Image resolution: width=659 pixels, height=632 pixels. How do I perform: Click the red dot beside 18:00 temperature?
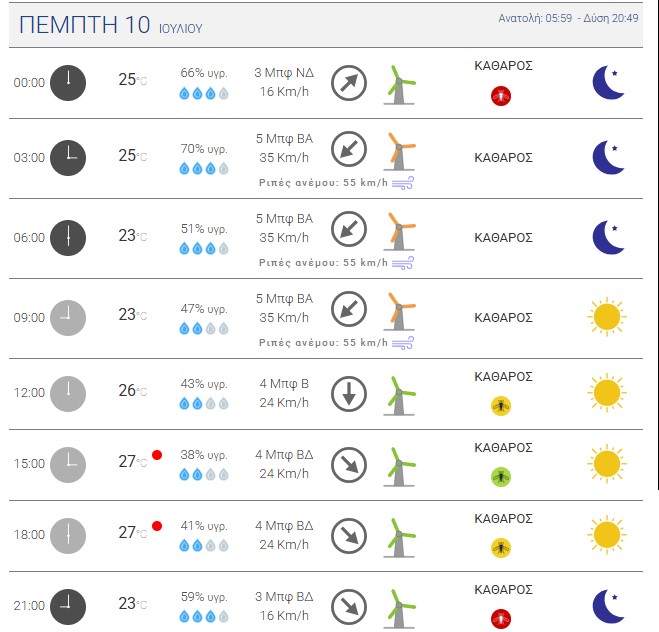tap(157, 526)
